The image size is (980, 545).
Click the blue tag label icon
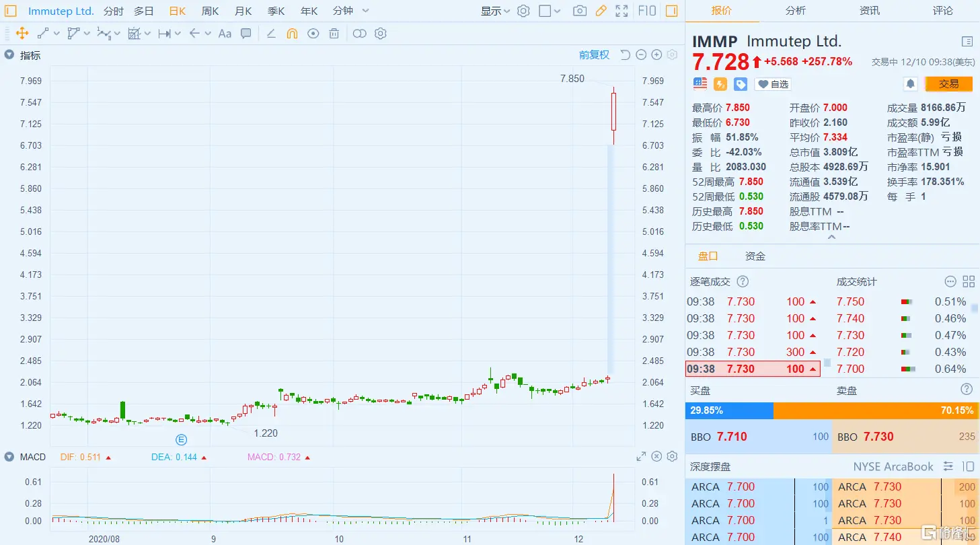[741, 84]
